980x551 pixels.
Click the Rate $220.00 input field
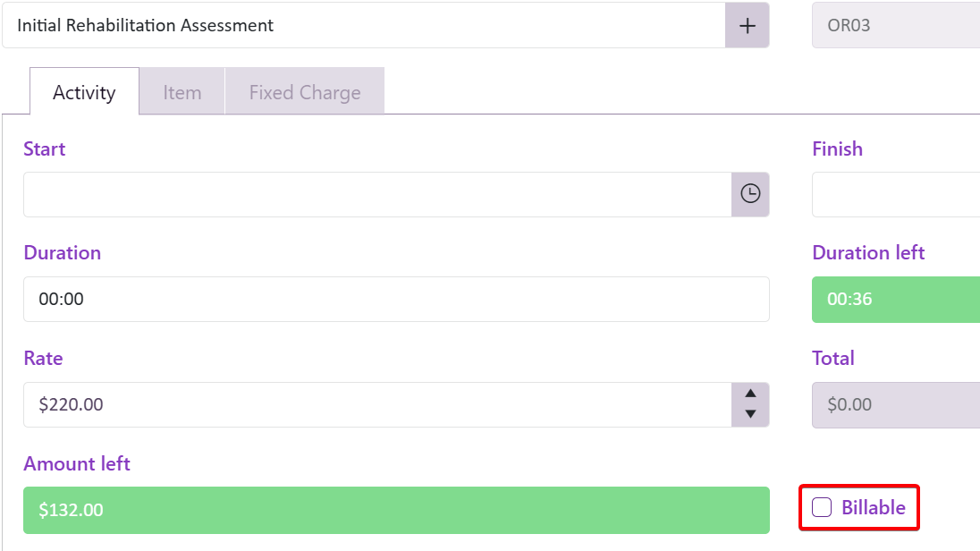(376, 404)
